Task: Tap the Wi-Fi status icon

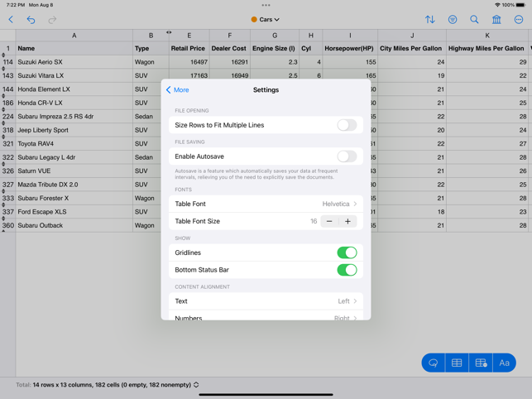Action: [x=497, y=5]
